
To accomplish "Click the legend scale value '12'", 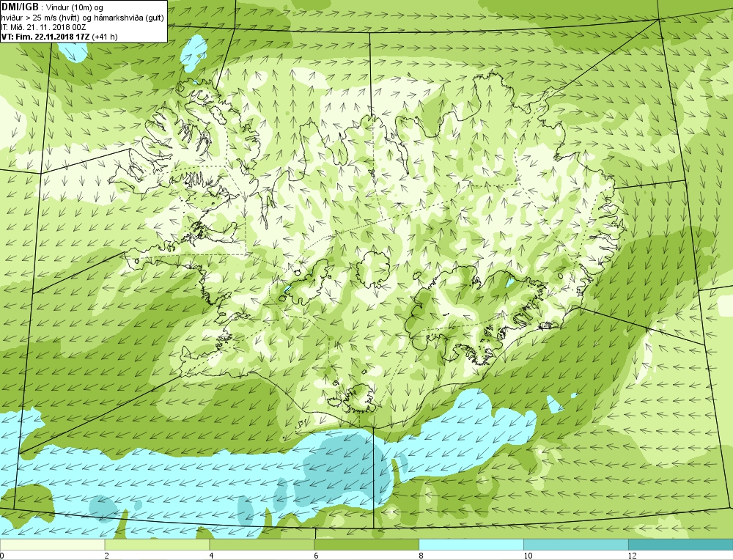I will coord(633,556).
